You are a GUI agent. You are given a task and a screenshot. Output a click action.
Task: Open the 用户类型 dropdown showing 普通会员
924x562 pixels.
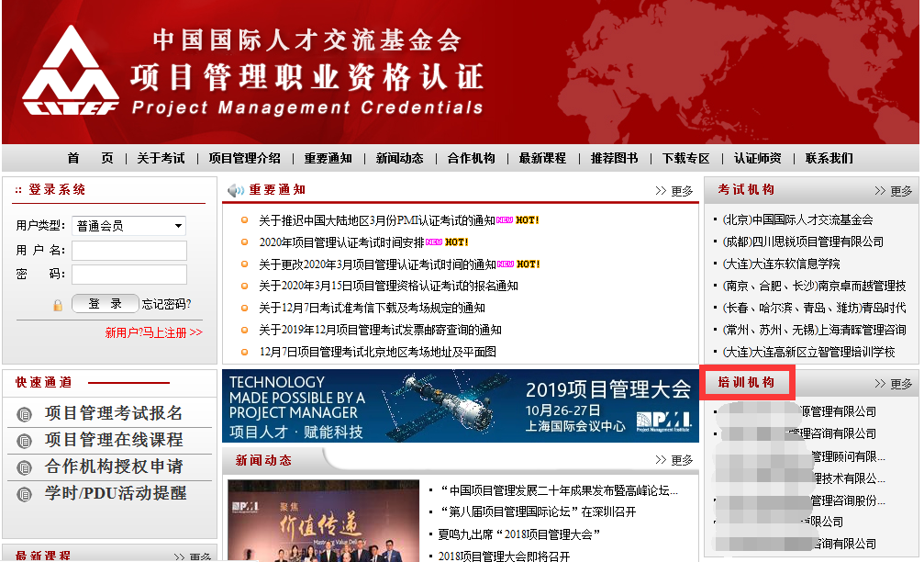(x=129, y=226)
